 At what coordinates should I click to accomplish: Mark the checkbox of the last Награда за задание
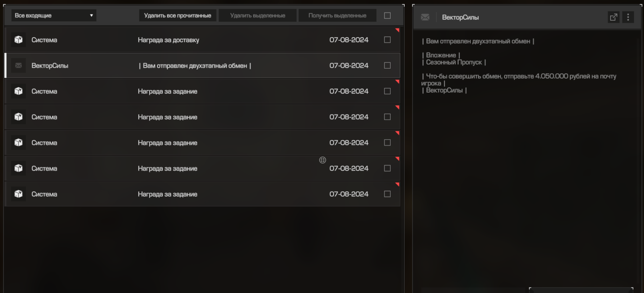(x=387, y=194)
